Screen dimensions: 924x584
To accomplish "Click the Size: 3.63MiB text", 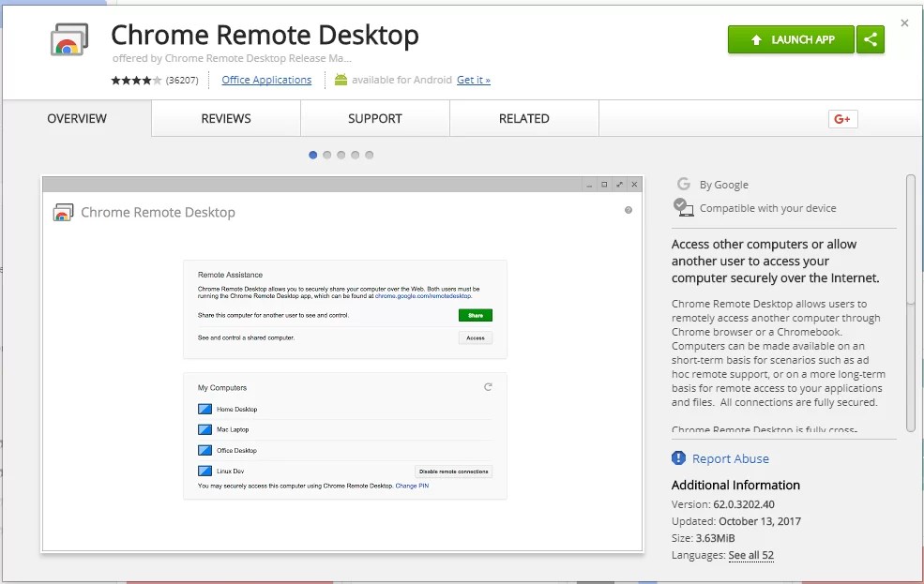I will (x=703, y=538).
